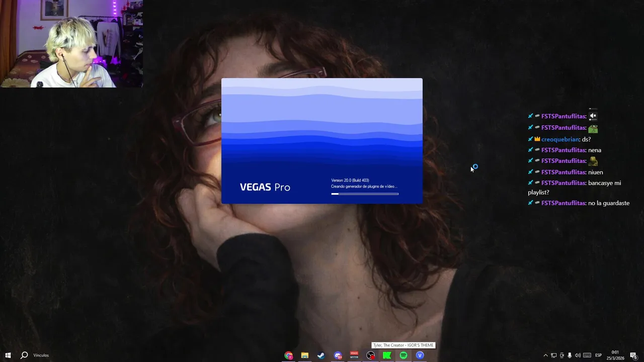This screenshot has width=644, height=362.
Task: Expand hidden system tray icons
Action: [545, 355]
